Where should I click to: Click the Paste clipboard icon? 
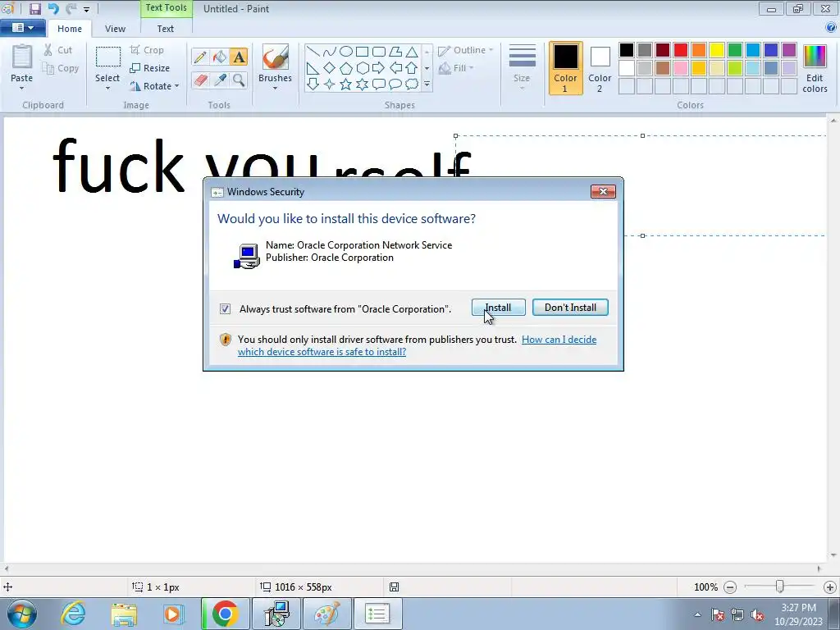pos(22,57)
